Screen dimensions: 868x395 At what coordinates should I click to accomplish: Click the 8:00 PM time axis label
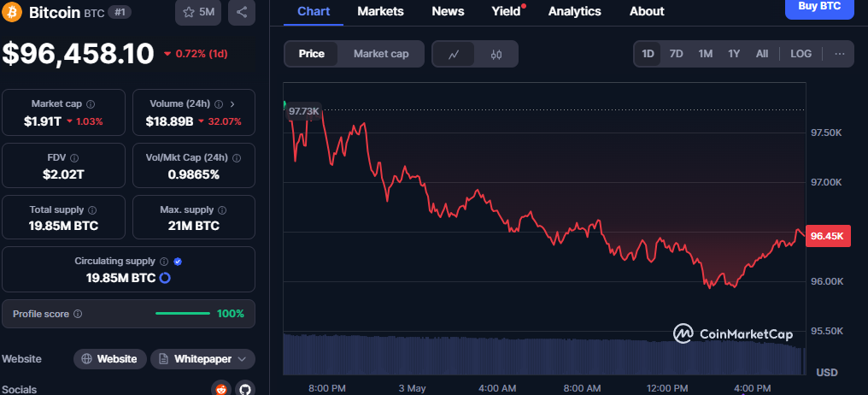[327, 388]
